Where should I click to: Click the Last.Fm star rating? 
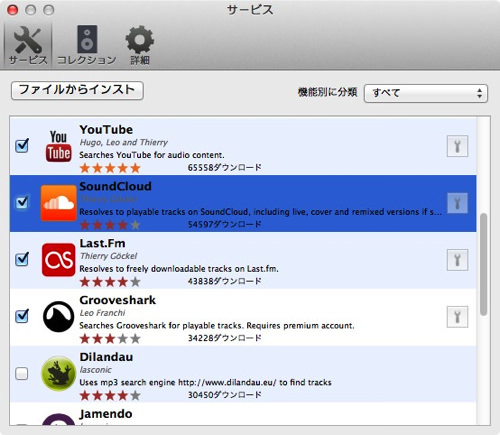coord(110,282)
